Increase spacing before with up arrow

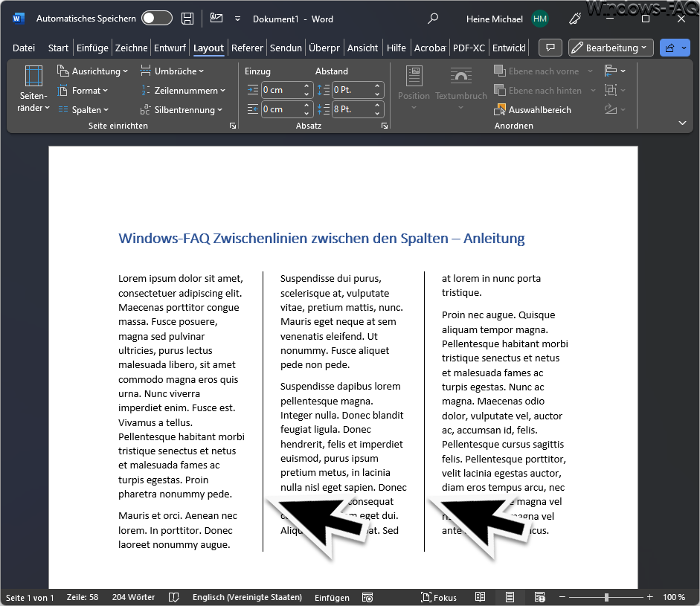pyautogui.click(x=377, y=86)
